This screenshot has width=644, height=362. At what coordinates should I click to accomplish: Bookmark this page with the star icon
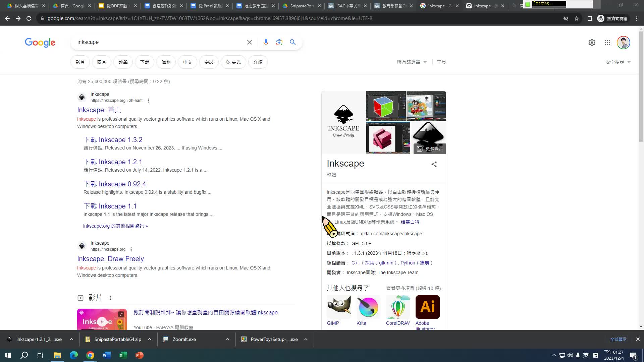577,18
